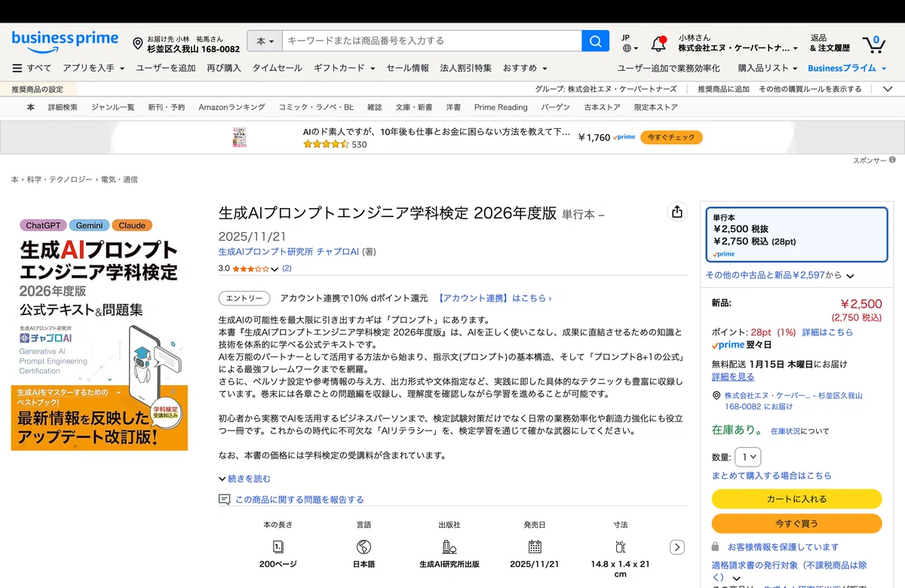Open the すべて hamburger menu

(32, 68)
